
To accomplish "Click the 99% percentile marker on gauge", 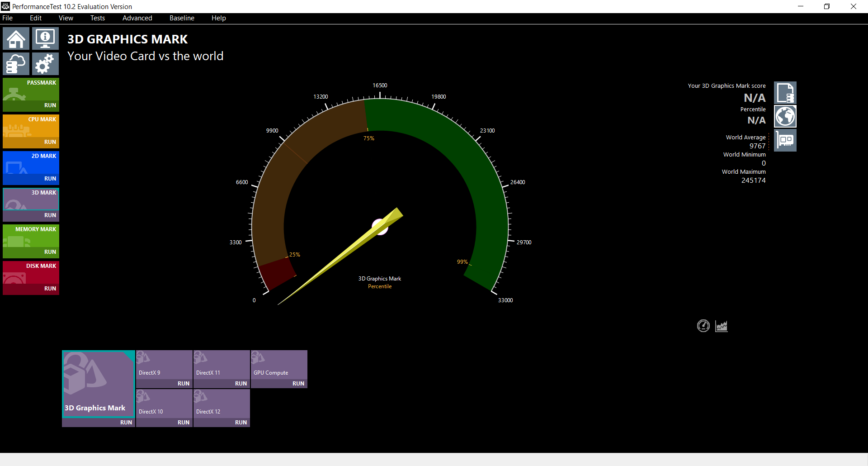I will 462,262.
